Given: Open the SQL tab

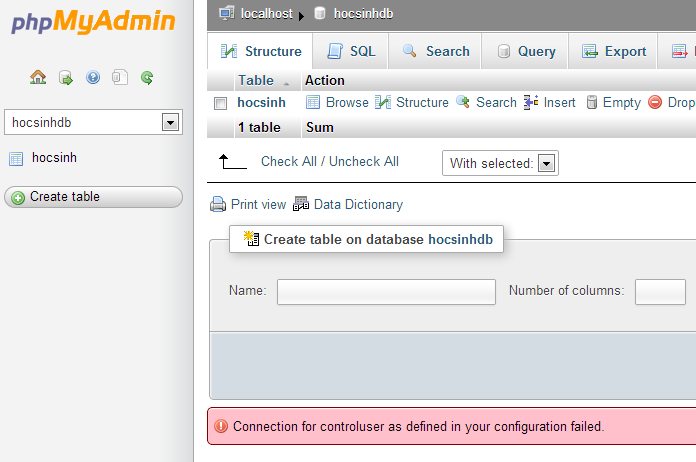Looking at the screenshot, I should point(351,51).
